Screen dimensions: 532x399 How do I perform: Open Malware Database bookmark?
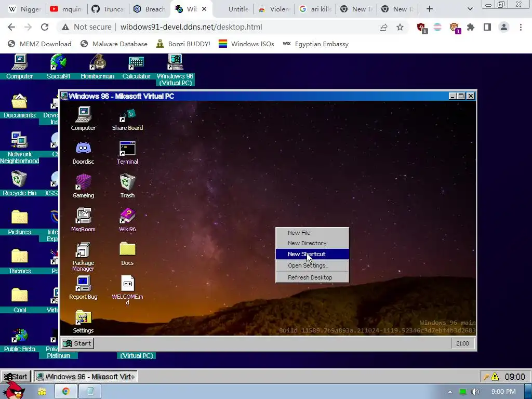coord(114,44)
